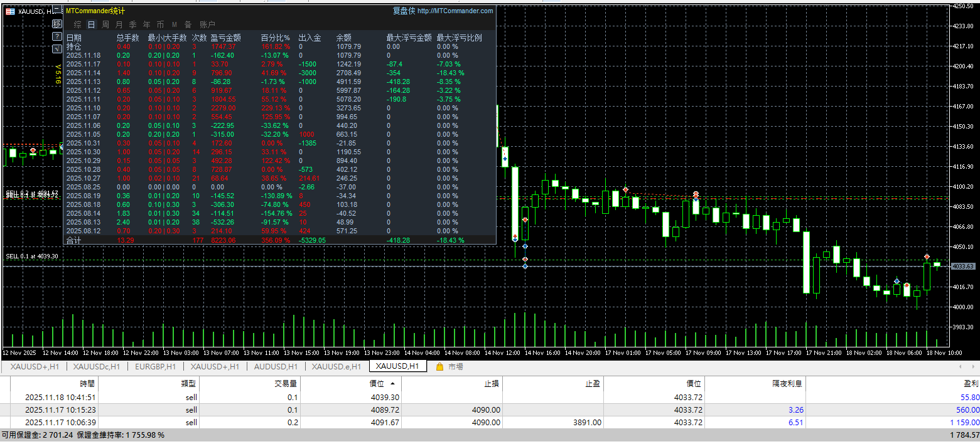Open the 账户 account tab
The height and width of the screenshot is (444, 980).
(x=207, y=24)
